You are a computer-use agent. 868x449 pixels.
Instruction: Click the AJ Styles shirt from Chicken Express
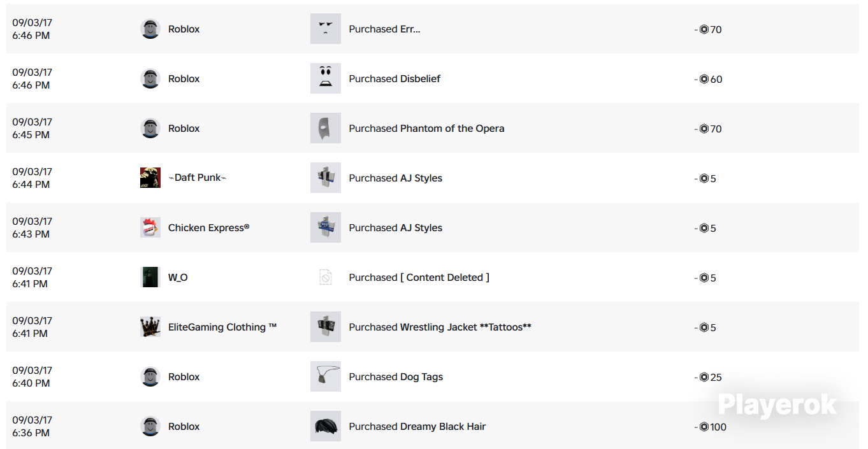[x=326, y=227]
